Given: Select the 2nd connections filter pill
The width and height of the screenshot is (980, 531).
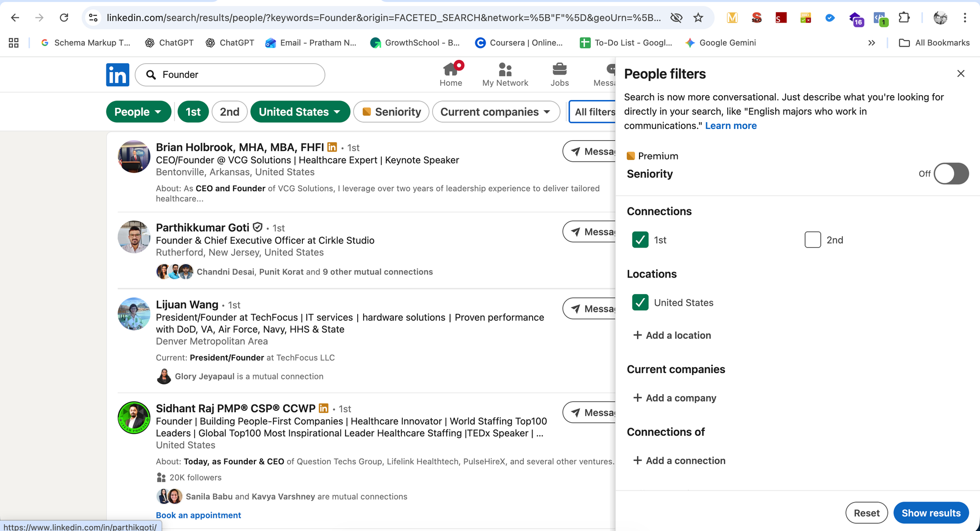Looking at the screenshot, I should coord(229,112).
